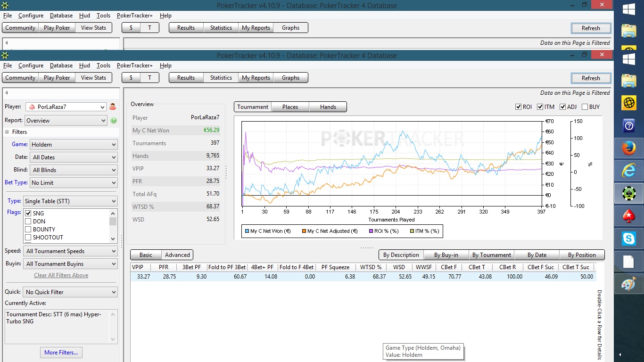The height and width of the screenshot is (362, 644).
Task: Group results By Date
Action: [537, 255]
